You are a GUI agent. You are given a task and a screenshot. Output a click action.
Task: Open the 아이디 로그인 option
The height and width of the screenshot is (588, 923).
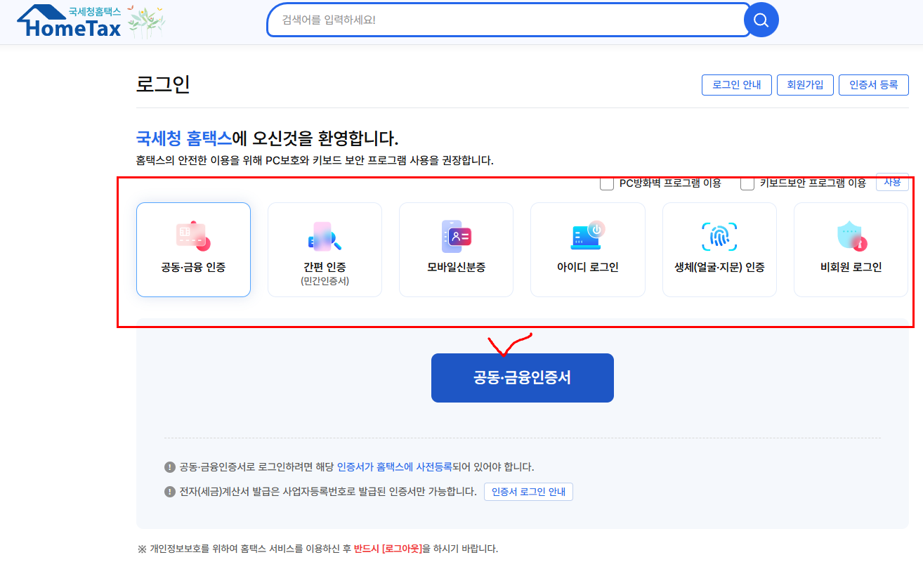[587, 249]
